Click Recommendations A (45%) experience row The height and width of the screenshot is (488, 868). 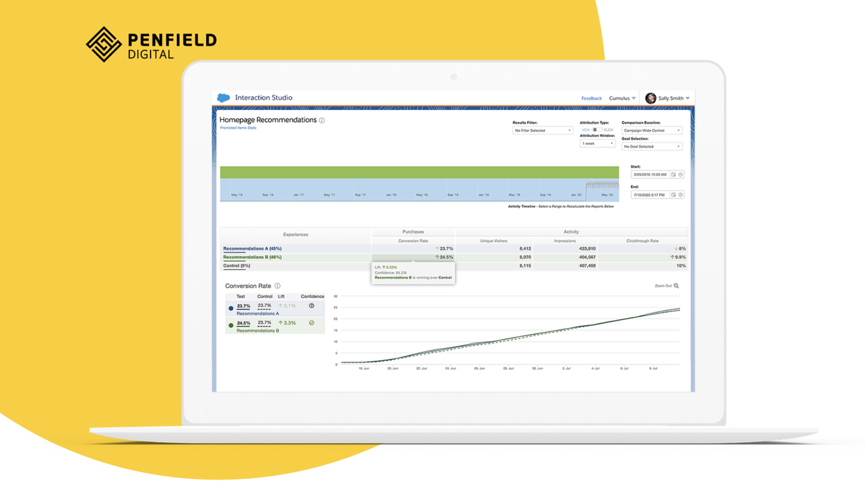coord(453,249)
